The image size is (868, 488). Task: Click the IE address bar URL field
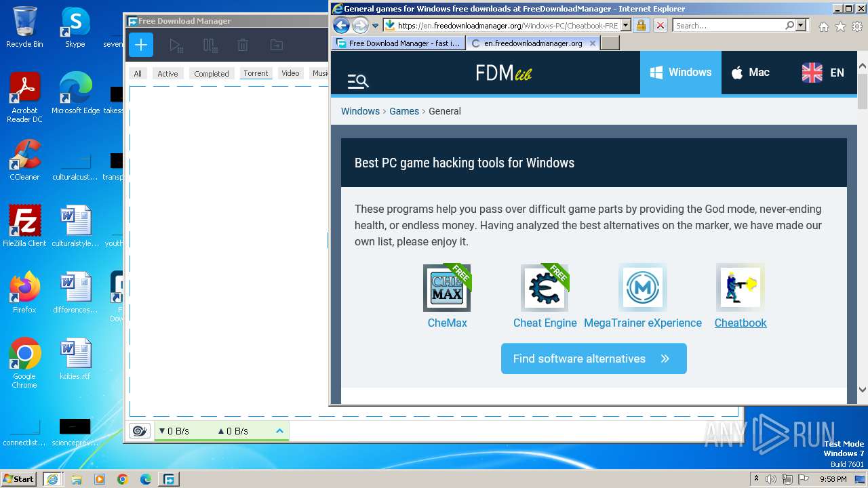pos(507,26)
